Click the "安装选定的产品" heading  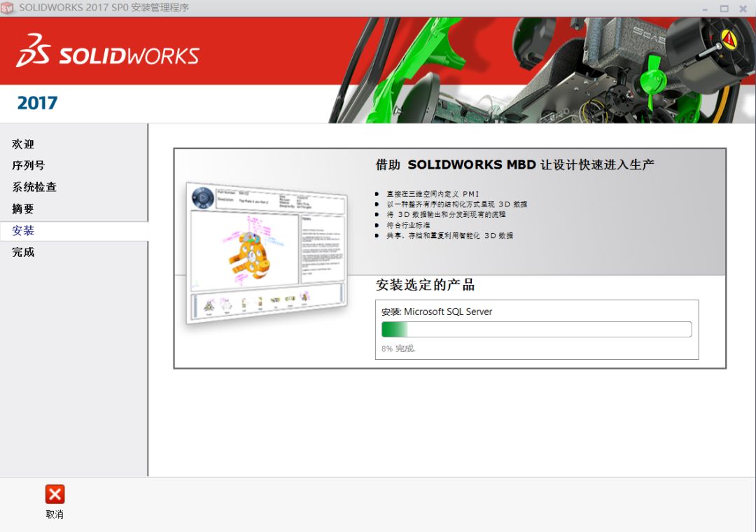[425, 285]
